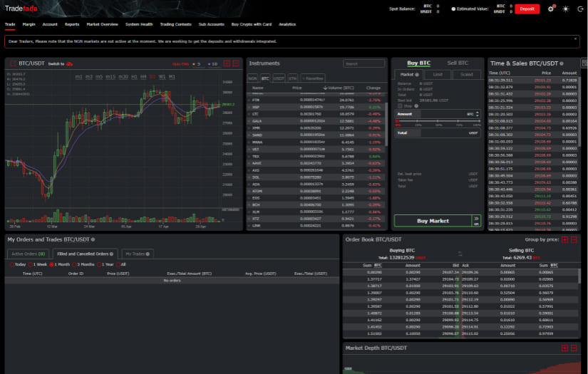Select the m15 chart timeframe
Viewport: 588px width, 374px height.
pyautogui.click(x=110, y=77)
